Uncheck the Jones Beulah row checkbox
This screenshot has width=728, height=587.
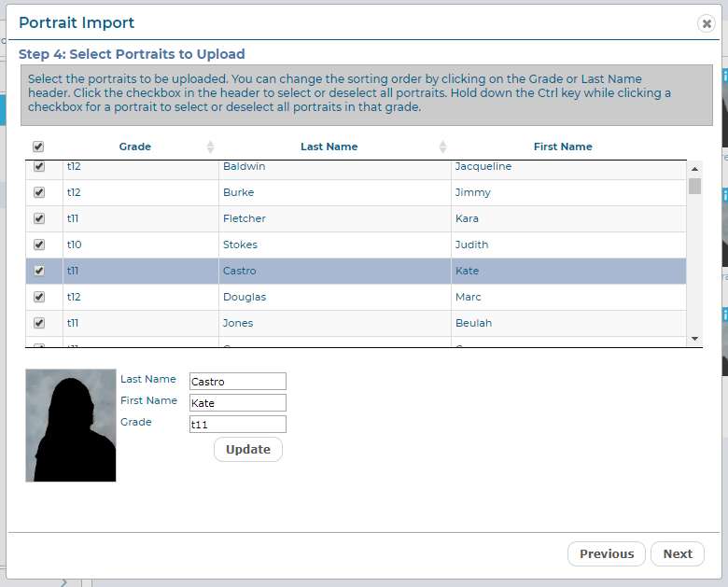(x=39, y=323)
